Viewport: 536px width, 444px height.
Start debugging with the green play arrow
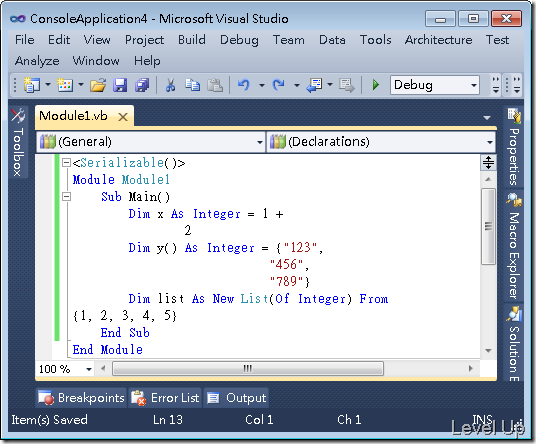(x=376, y=85)
